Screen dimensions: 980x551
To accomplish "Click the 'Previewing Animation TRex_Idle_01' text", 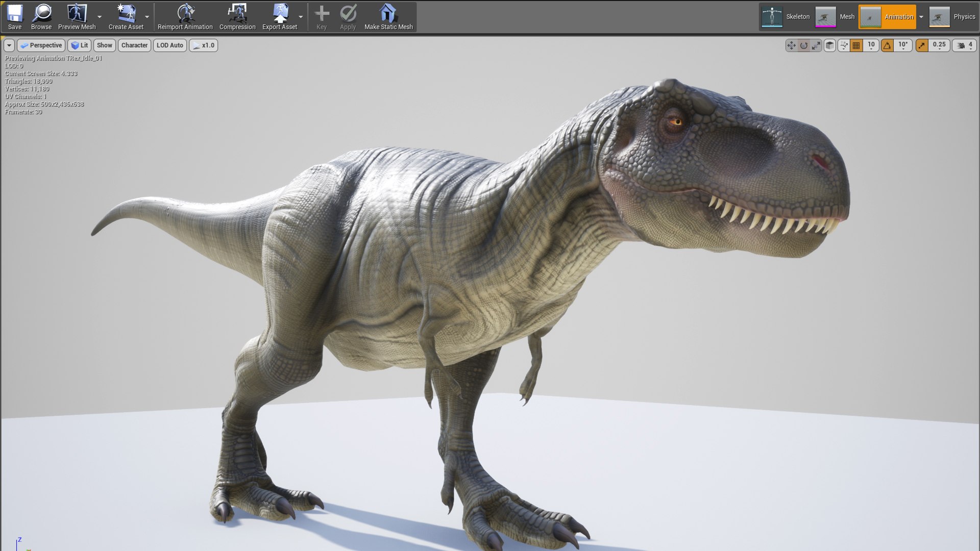I will point(54,58).
